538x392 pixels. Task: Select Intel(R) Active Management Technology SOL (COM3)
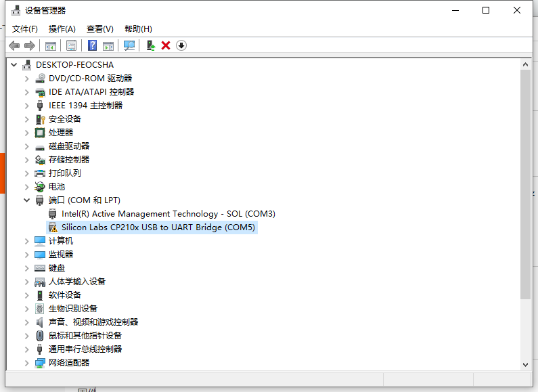168,214
